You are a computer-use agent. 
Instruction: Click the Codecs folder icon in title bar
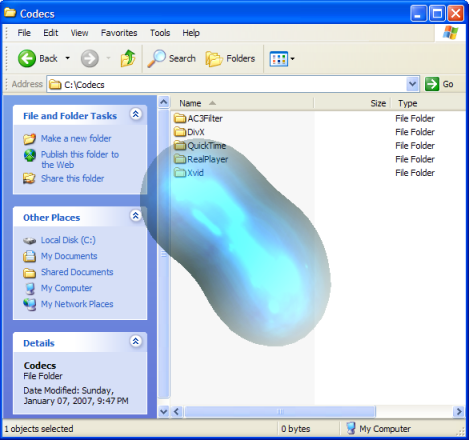pos(10,13)
